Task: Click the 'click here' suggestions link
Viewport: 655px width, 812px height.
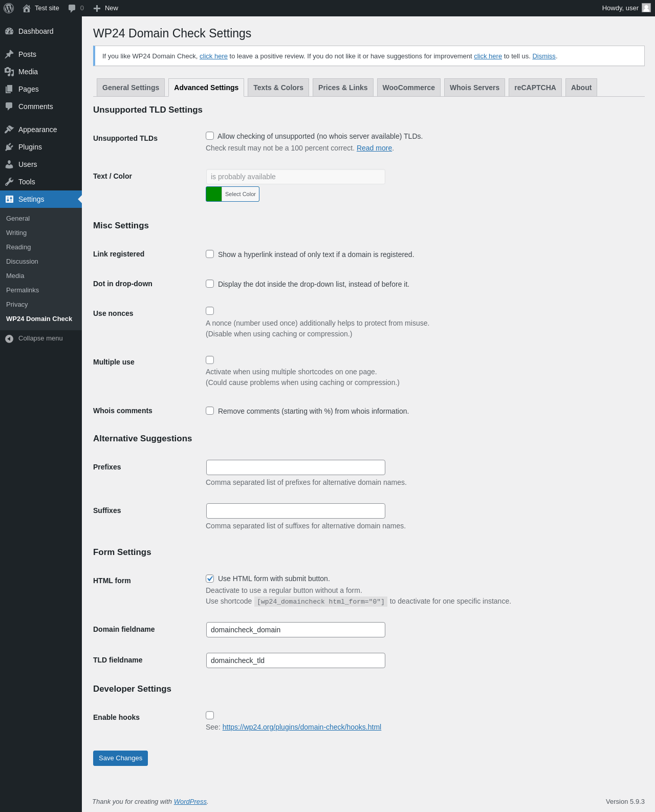Action: pos(488,56)
